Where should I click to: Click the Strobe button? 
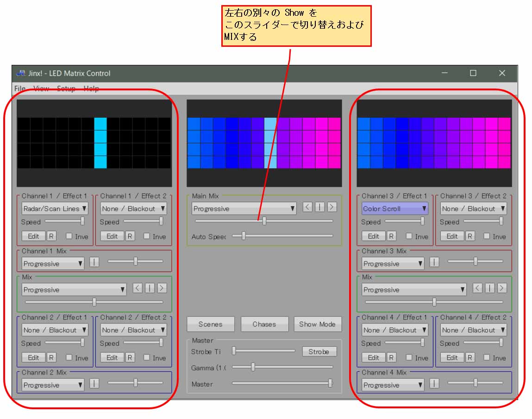tap(319, 351)
